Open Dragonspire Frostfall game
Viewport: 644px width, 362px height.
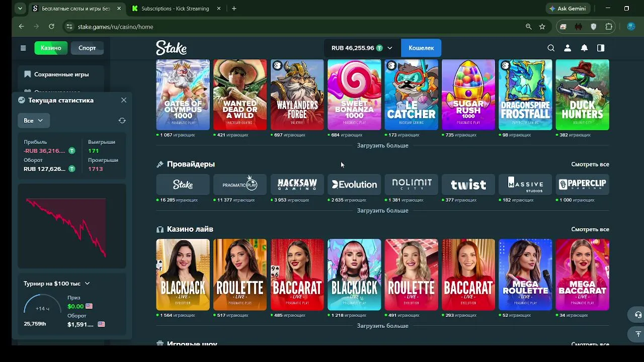(x=525, y=95)
